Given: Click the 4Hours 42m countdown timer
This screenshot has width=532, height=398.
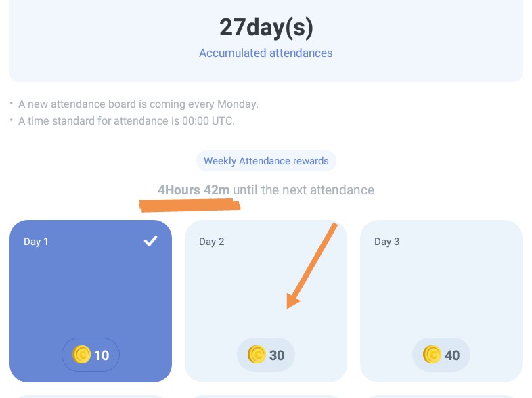Looking at the screenshot, I should coord(194,190).
